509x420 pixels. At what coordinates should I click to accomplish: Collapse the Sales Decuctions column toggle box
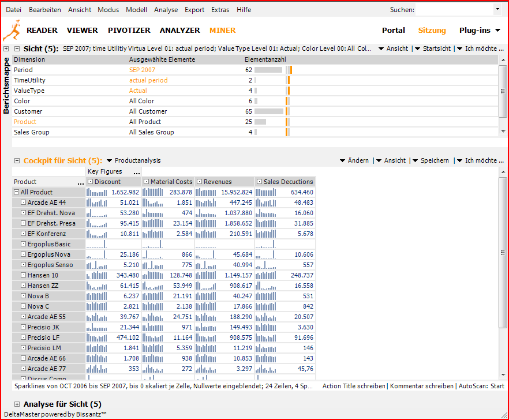[x=259, y=182]
